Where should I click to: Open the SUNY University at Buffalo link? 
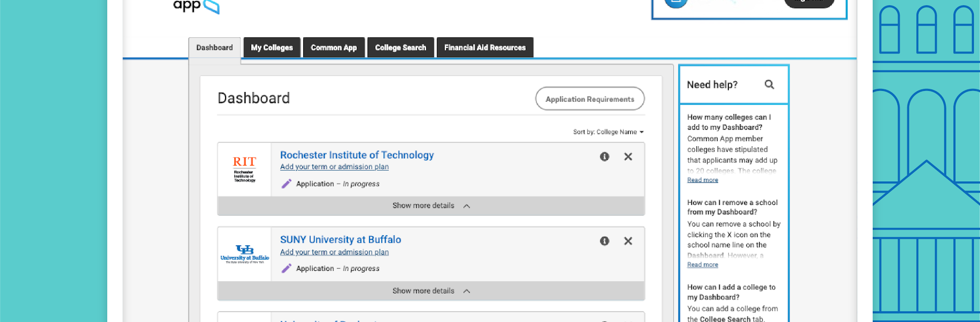[x=340, y=240]
